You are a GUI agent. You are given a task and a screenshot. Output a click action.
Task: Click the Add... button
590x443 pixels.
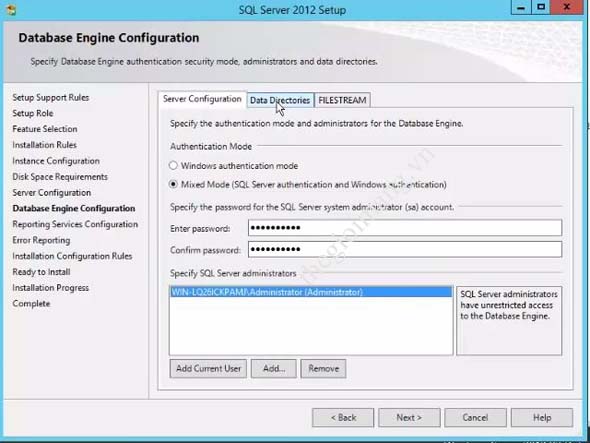point(274,368)
